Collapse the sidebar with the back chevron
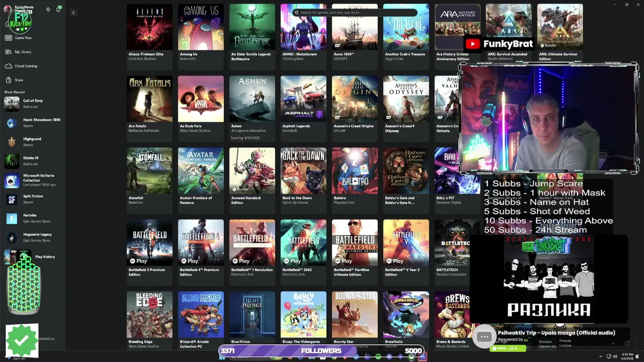 click(x=73, y=13)
